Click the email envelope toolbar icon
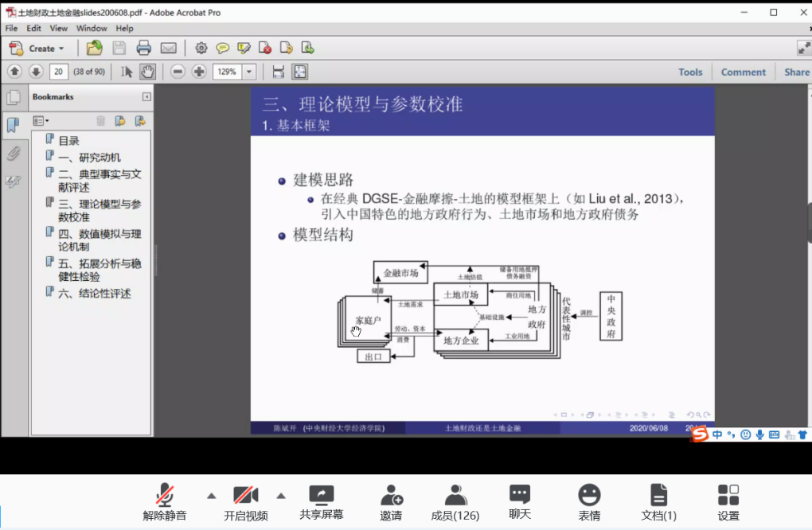The height and width of the screenshot is (530, 812). pyautogui.click(x=168, y=48)
